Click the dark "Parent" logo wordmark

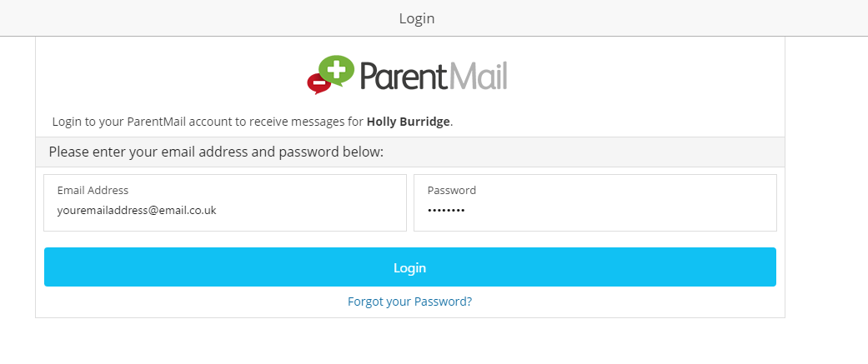pyautogui.click(x=404, y=76)
